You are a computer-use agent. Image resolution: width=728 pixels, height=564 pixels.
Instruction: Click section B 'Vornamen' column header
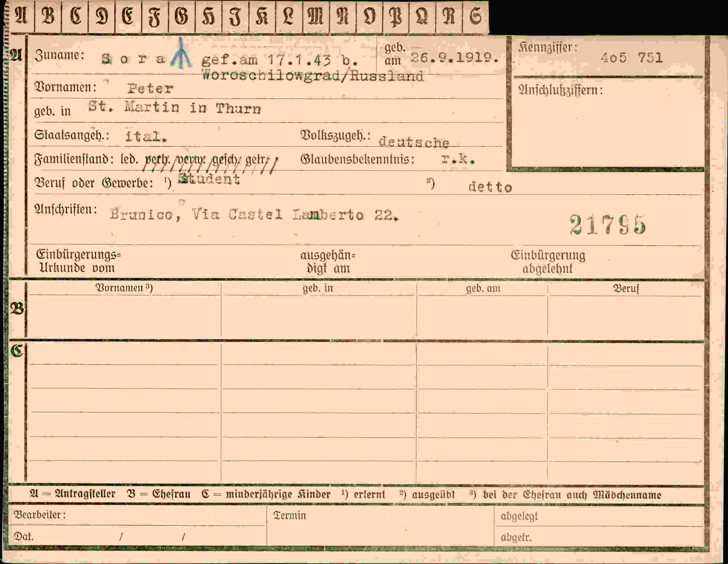pyautogui.click(x=124, y=288)
